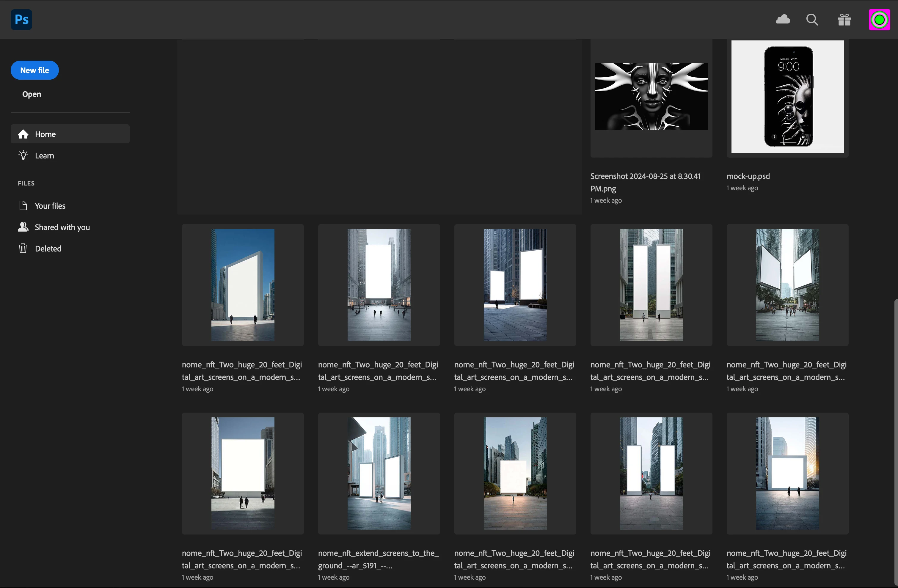Open the What's New gift icon

tap(844, 20)
